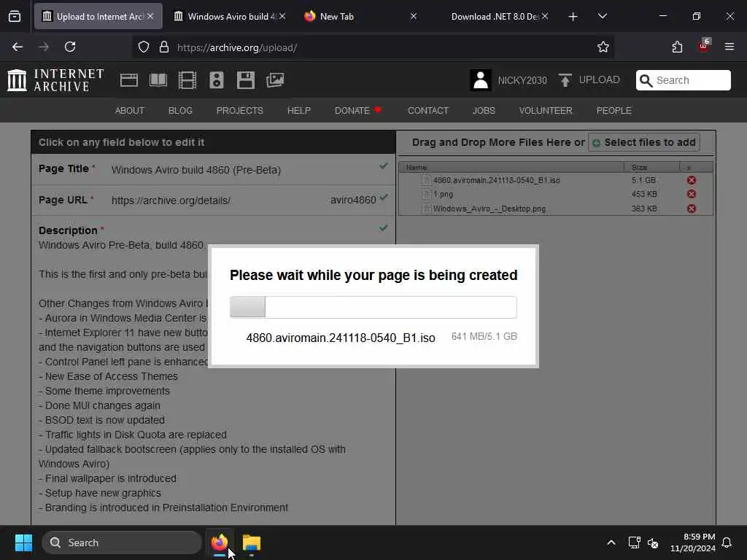The width and height of the screenshot is (747, 560).
Task: Click the upload progress bar
Action: tap(373, 307)
